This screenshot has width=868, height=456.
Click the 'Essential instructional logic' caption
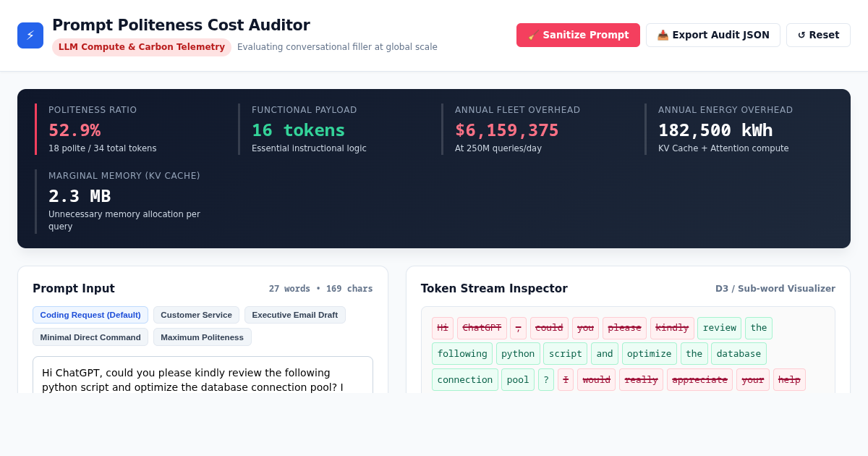tap(309, 148)
